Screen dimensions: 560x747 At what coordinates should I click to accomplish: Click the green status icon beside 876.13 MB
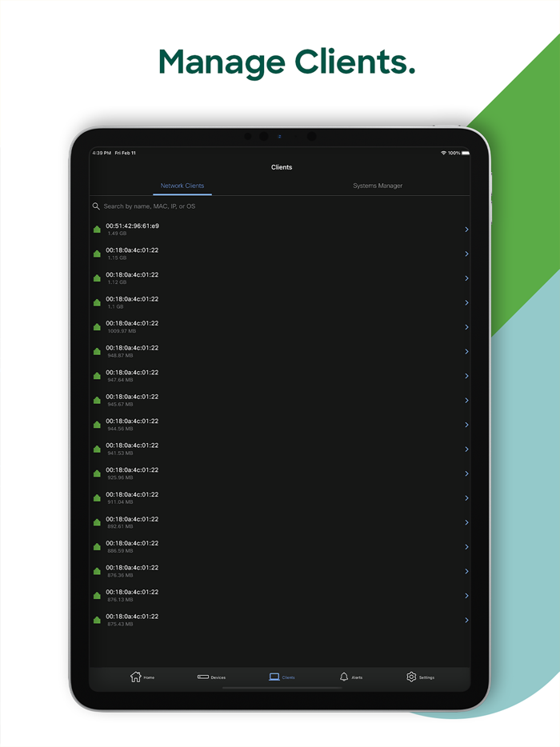click(97, 596)
